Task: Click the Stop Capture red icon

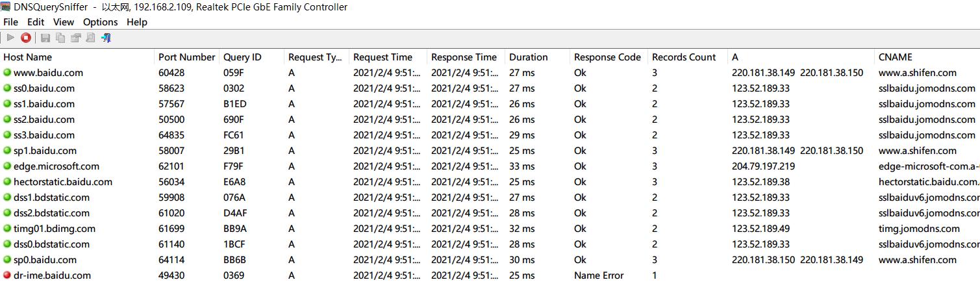Action: coord(26,38)
